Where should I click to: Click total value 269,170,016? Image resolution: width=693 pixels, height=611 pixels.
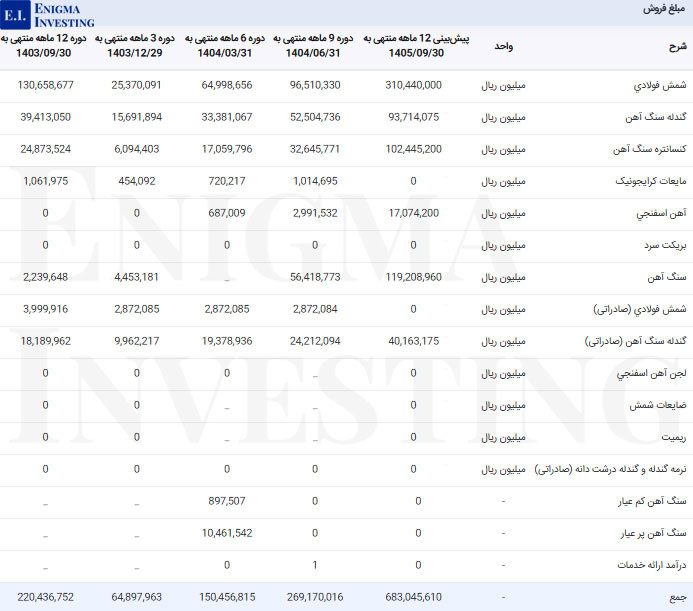(315, 597)
